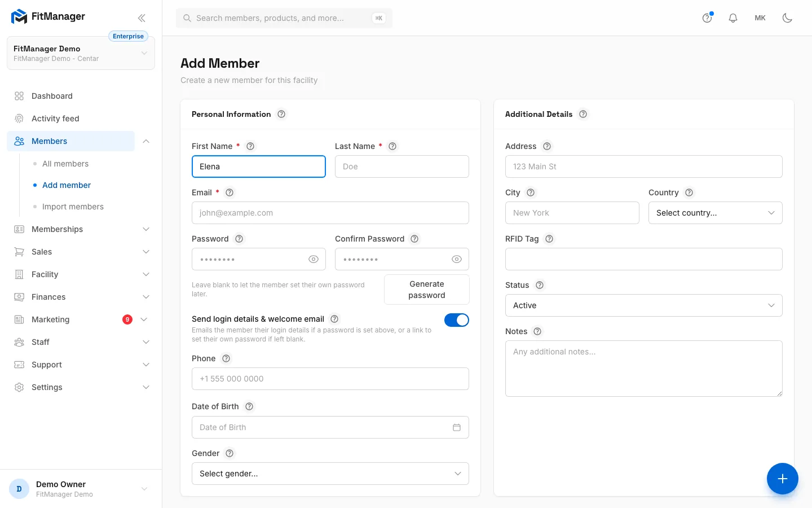The image size is (812, 508).
Task: Disable the send welcome email switch
Action: tap(457, 320)
